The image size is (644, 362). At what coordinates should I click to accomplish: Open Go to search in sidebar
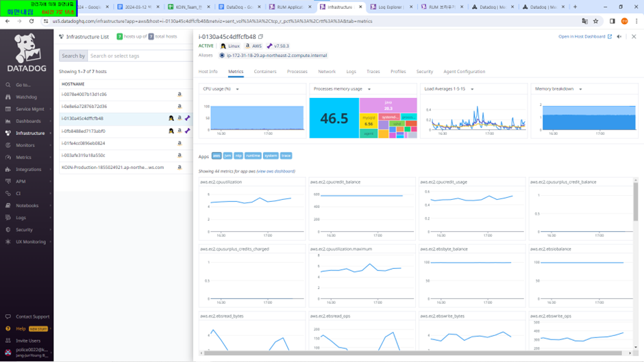(23, 85)
